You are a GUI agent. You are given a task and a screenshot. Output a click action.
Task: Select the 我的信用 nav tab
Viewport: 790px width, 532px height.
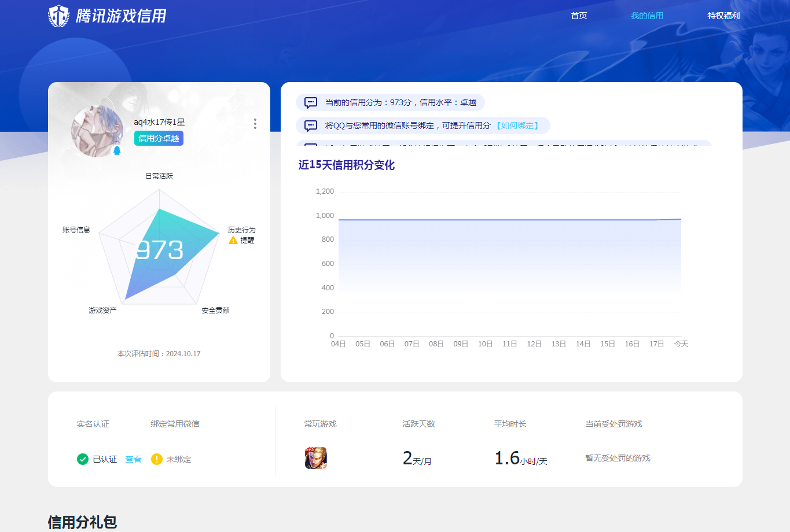(x=647, y=16)
